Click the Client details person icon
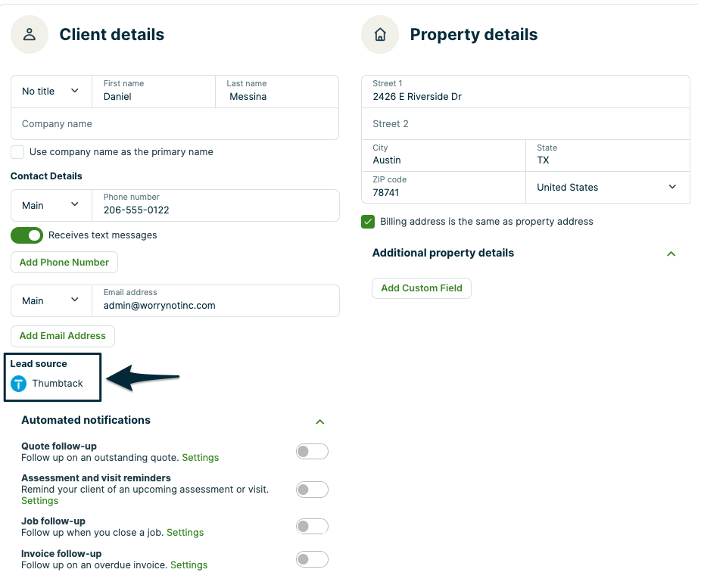This screenshot has width=701, height=588. [x=30, y=35]
